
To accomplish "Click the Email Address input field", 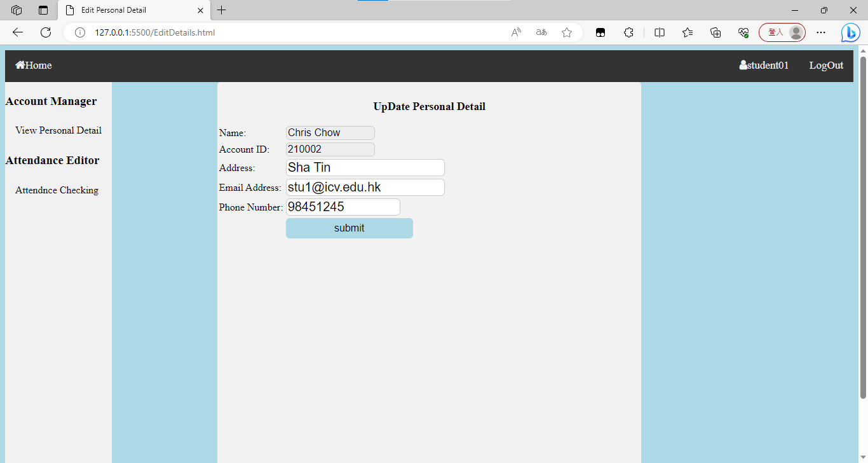I will click(365, 188).
